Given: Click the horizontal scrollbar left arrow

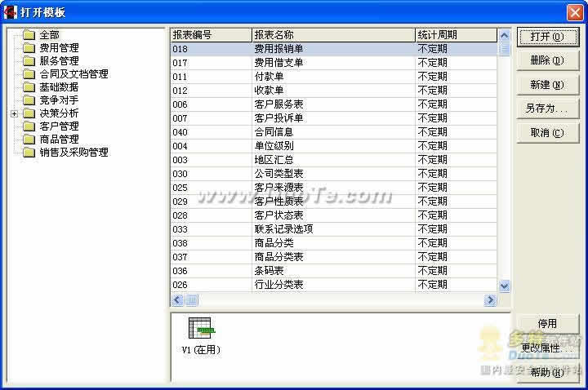Looking at the screenshot, I should (177, 299).
